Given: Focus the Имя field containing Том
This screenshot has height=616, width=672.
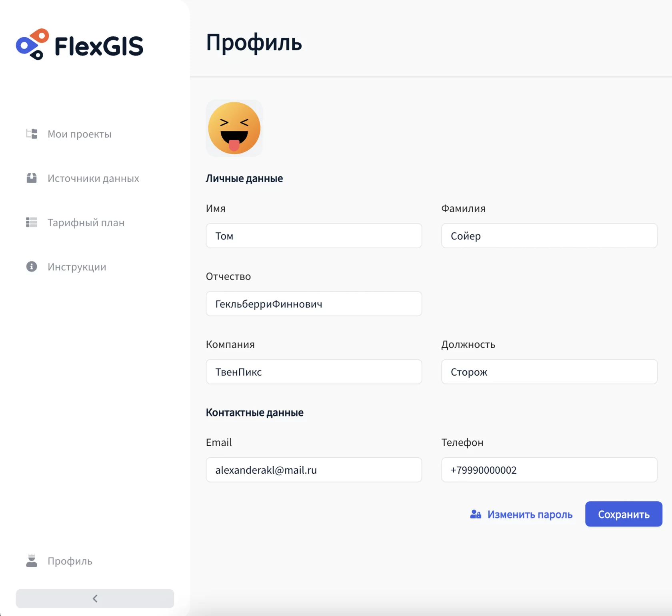Looking at the screenshot, I should click(x=314, y=236).
